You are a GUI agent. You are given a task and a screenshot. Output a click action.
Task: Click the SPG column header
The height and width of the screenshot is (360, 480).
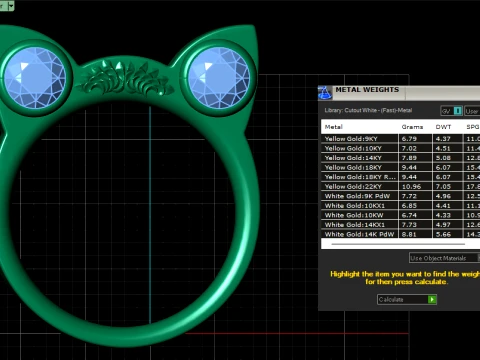[473, 127]
